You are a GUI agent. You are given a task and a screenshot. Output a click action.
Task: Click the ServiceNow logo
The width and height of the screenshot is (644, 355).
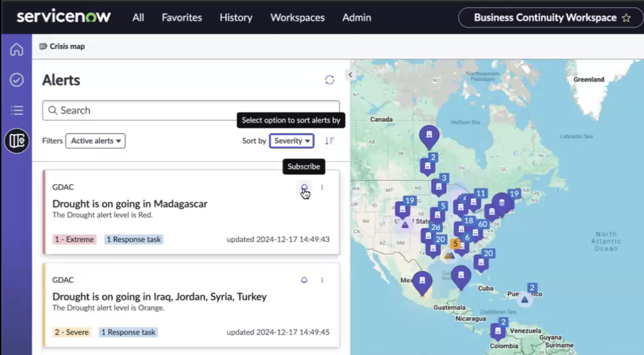(x=64, y=17)
